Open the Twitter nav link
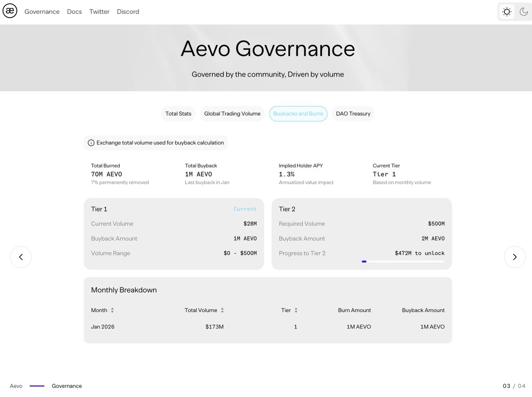The width and height of the screenshot is (532, 397). coord(99,12)
